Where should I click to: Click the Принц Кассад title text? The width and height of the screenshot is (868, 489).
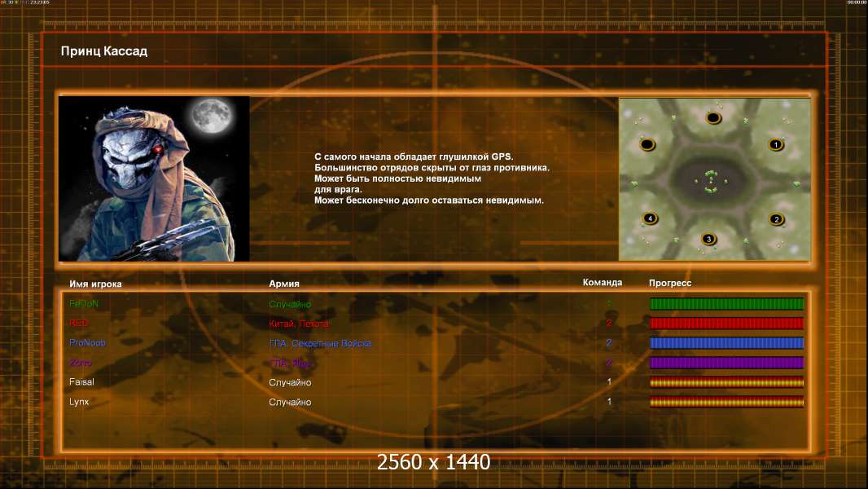click(x=104, y=51)
